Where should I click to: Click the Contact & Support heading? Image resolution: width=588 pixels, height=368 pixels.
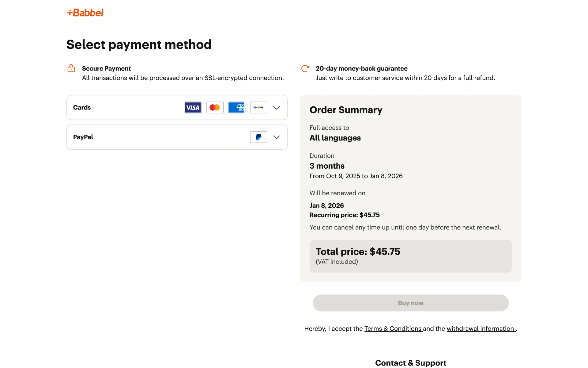410,363
